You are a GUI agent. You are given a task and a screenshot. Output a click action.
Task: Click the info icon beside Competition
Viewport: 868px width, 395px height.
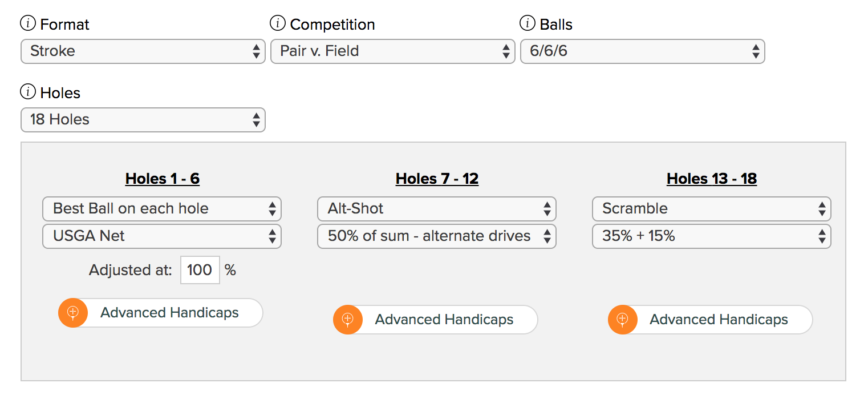(277, 24)
